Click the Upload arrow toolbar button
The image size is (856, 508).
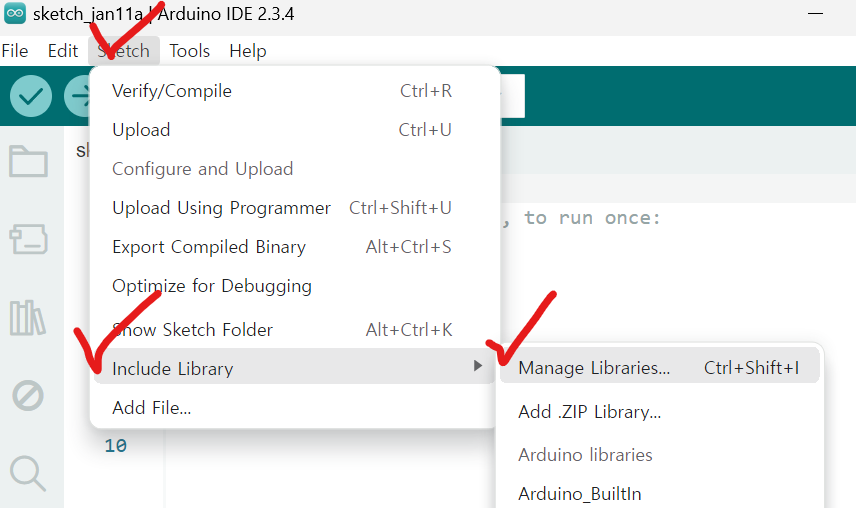coord(77,96)
